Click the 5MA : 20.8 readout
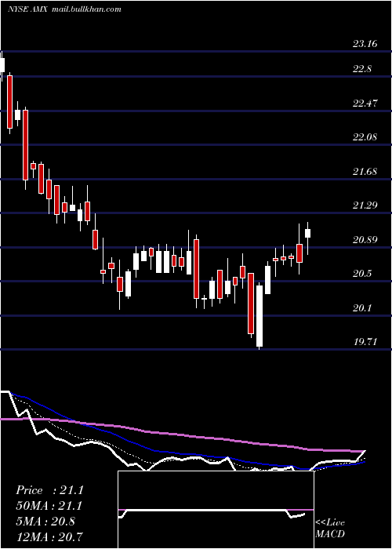Image resolution: width=392 pixels, height=549 pixels. click(45, 522)
